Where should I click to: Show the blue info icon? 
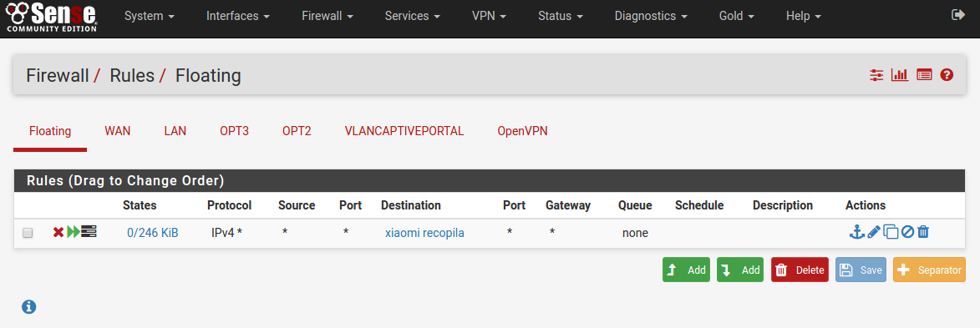(x=28, y=306)
